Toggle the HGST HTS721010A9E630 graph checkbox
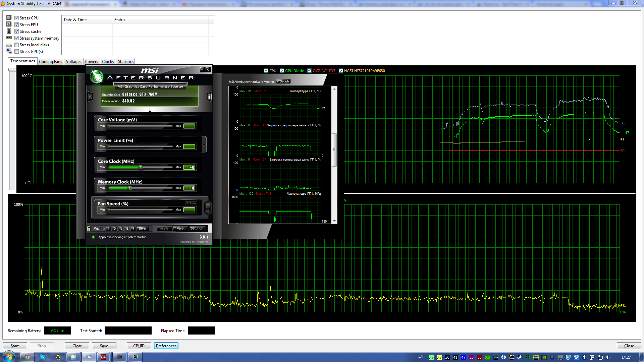This screenshot has width=644, height=362. pyautogui.click(x=341, y=71)
